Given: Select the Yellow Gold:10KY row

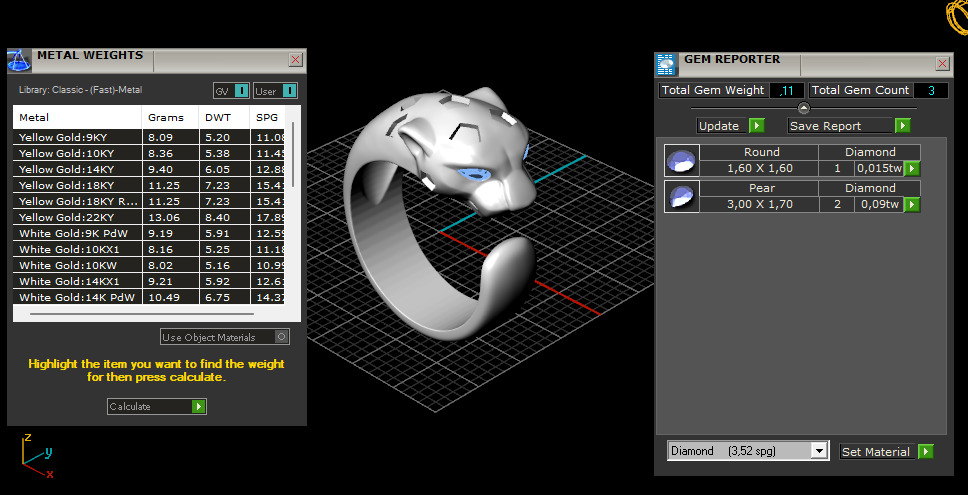Looking at the screenshot, I should 149,153.
